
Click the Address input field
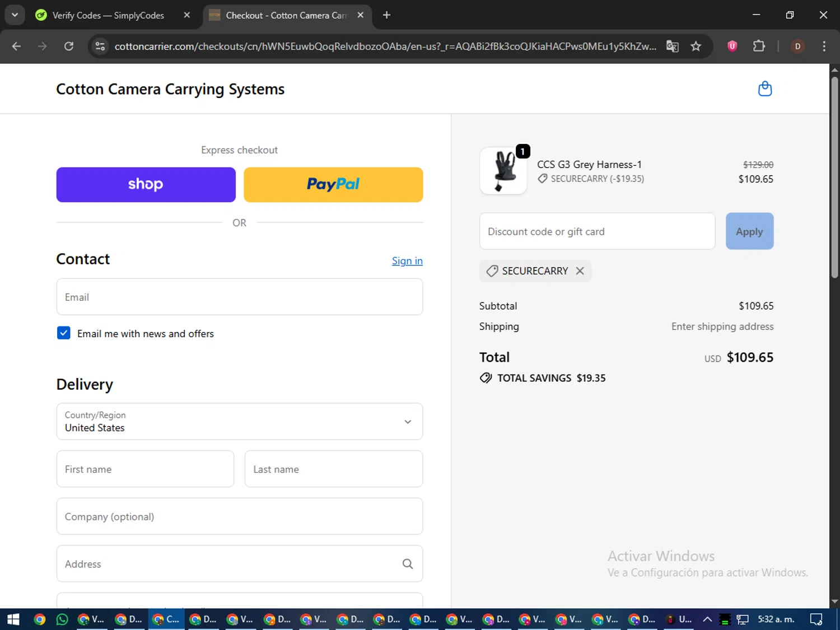[240, 564]
